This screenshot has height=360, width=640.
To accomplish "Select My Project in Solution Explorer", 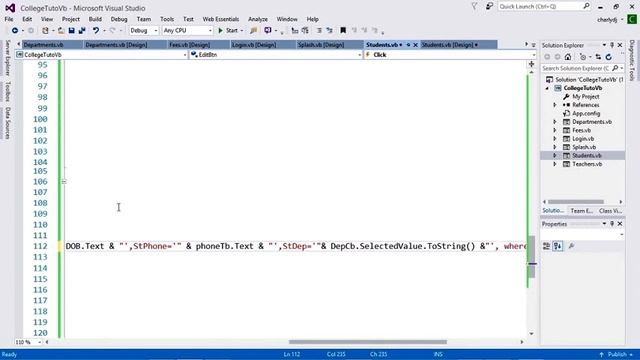I will (x=585, y=97).
